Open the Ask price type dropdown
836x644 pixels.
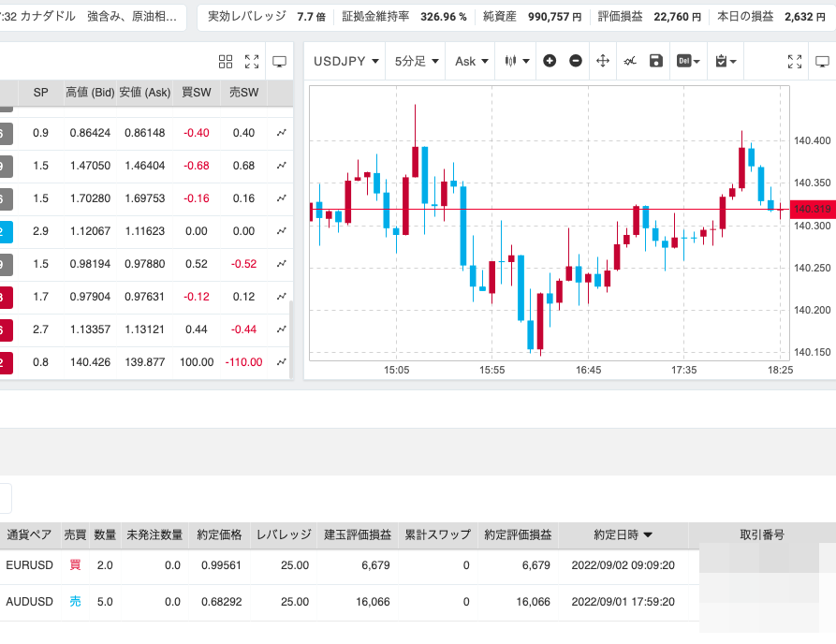pyautogui.click(x=471, y=61)
